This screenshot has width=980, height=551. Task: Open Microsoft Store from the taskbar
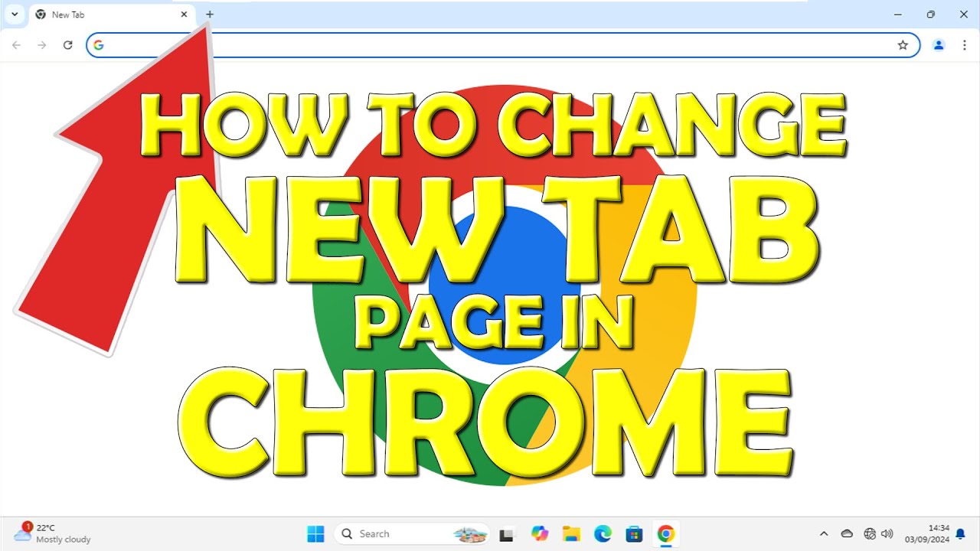pos(634,533)
